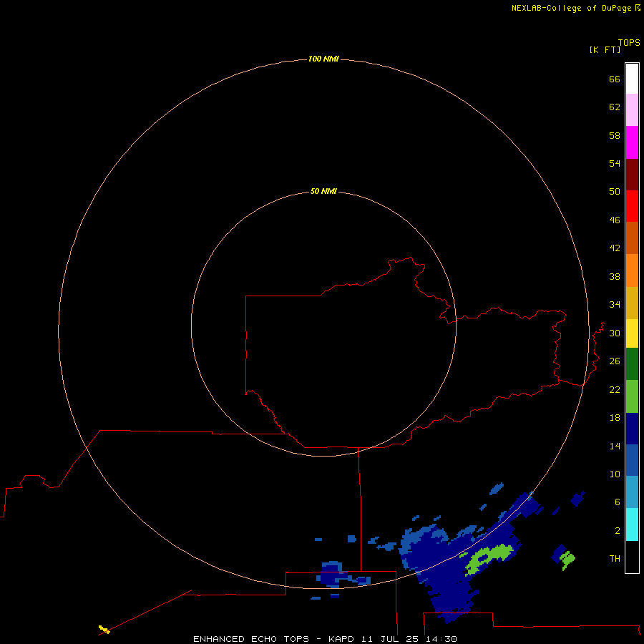The width and height of the screenshot is (644, 644).
Task: Click the dark green legend swatch
Action: tap(632, 364)
